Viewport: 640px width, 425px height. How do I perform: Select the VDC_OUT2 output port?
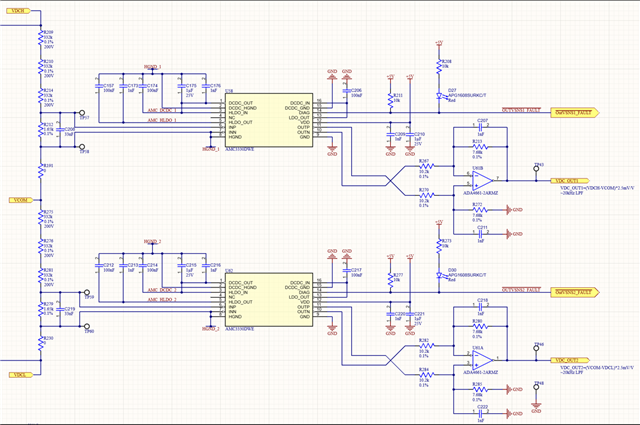(570, 360)
